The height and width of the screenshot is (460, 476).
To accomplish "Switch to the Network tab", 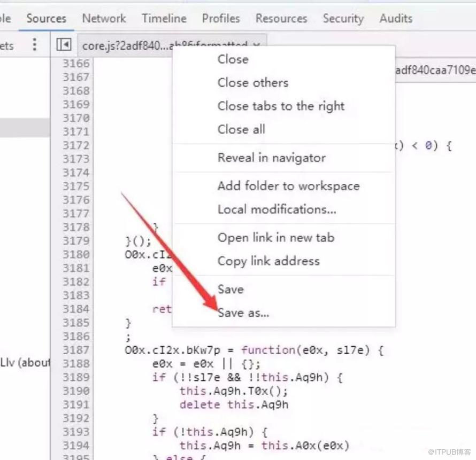I will click(104, 19).
